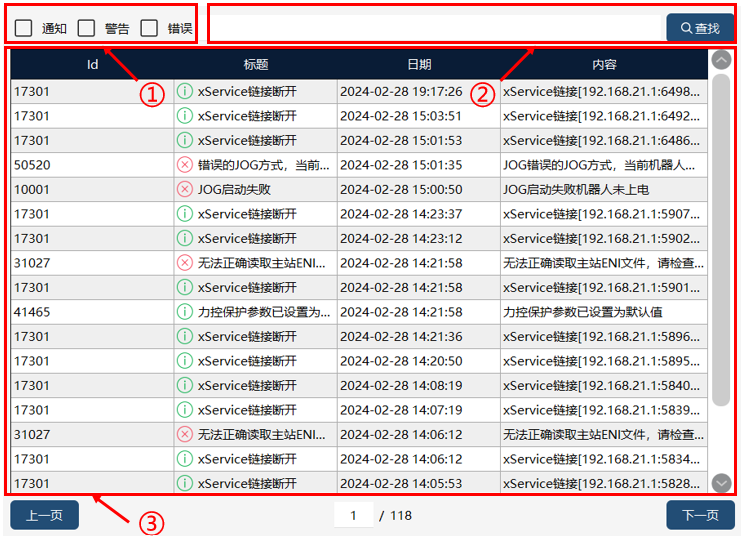Enable the 警告 filter checkbox
The width and height of the screenshot is (741, 537).
86,28
